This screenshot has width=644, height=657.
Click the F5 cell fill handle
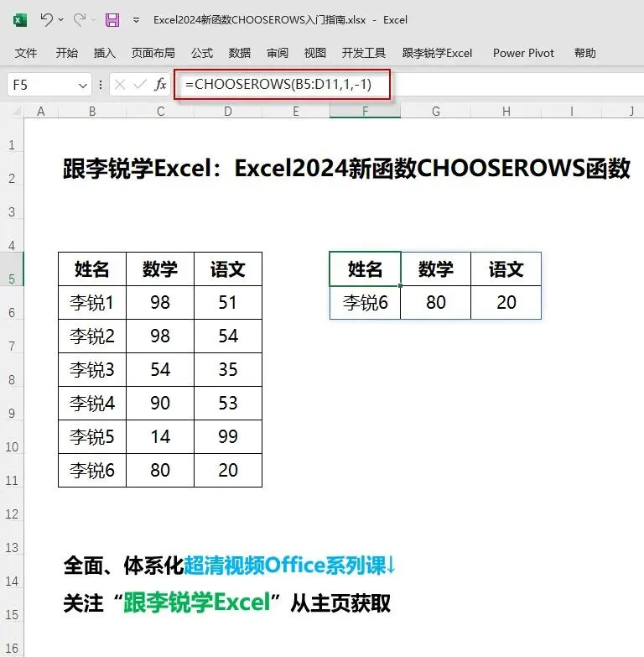pyautogui.click(x=401, y=286)
